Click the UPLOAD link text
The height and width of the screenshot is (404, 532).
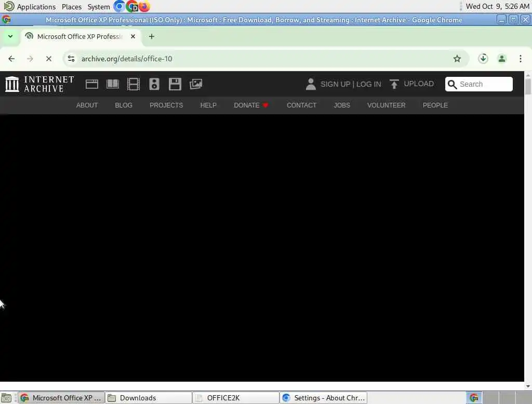point(419,84)
